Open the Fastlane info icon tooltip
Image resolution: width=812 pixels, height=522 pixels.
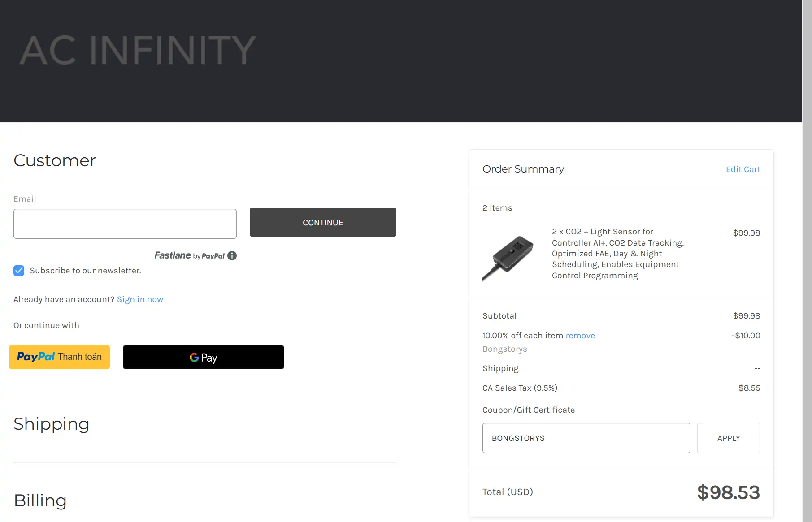232,255
